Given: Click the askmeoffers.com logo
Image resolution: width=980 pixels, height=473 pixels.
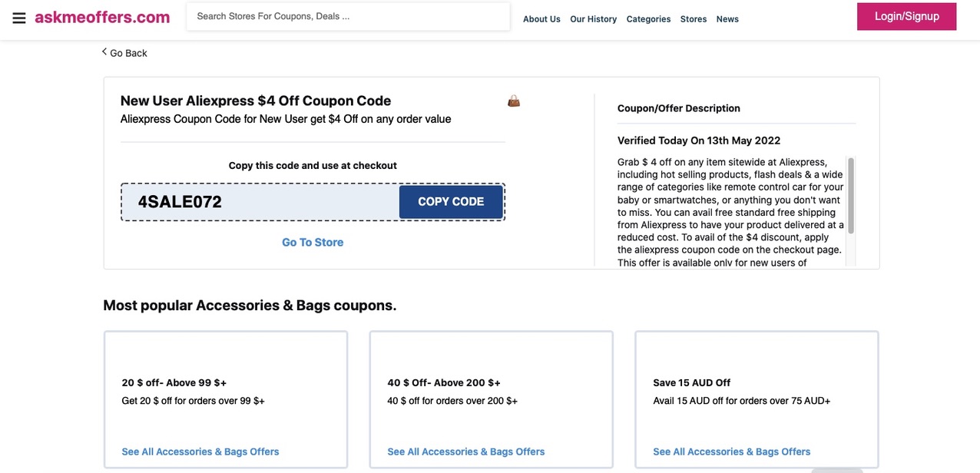Looking at the screenshot, I should pyautogui.click(x=102, y=17).
